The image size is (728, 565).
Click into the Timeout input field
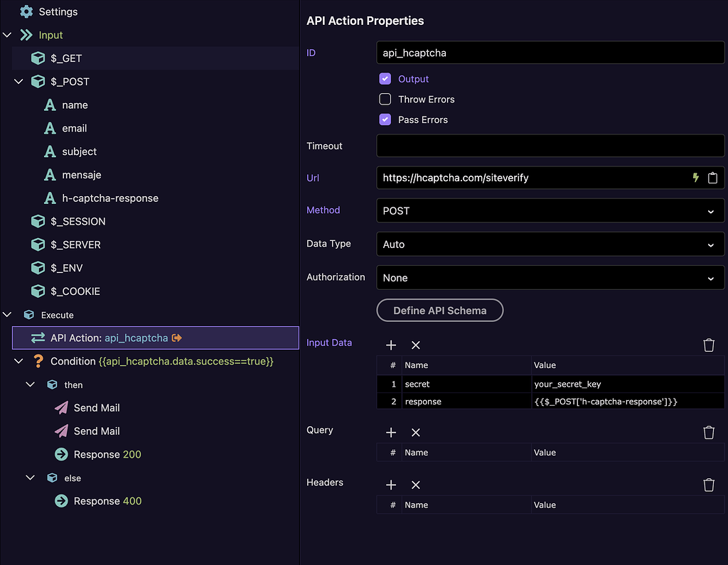(x=550, y=146)
